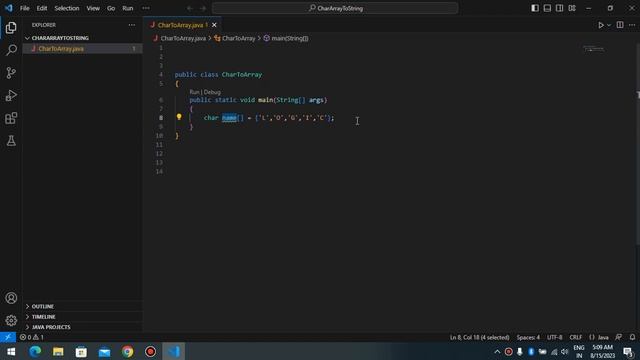The height and width of the screenshot is (360, 640).
Task: Click main(String[]) in the breadcrumb
Action: click(290, 38)
